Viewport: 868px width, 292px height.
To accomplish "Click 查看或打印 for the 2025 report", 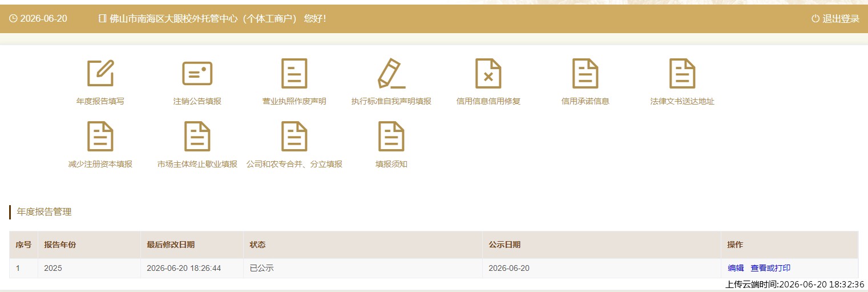I will (770, 268).
